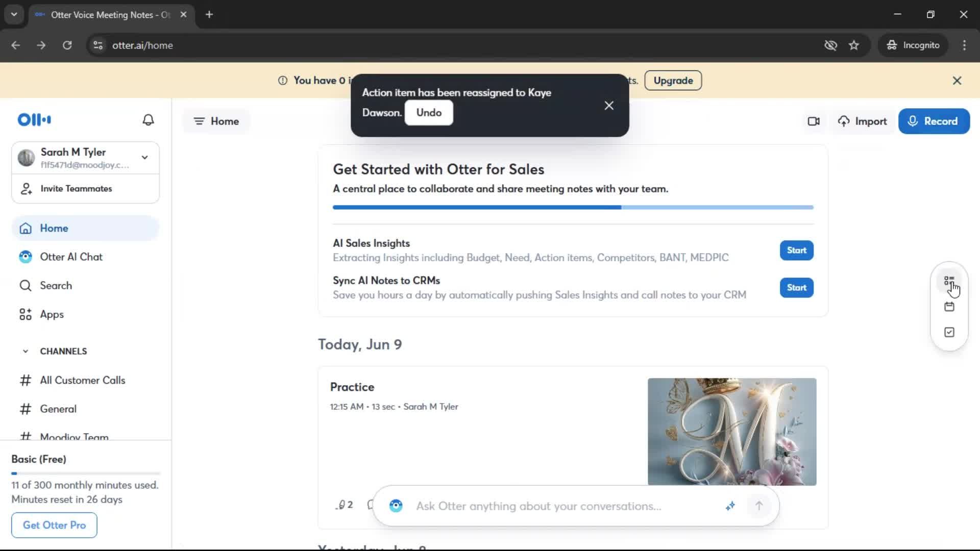
Task: Click the sparkle suggestions icon in chat bar
Action: (x=730, y=506)
